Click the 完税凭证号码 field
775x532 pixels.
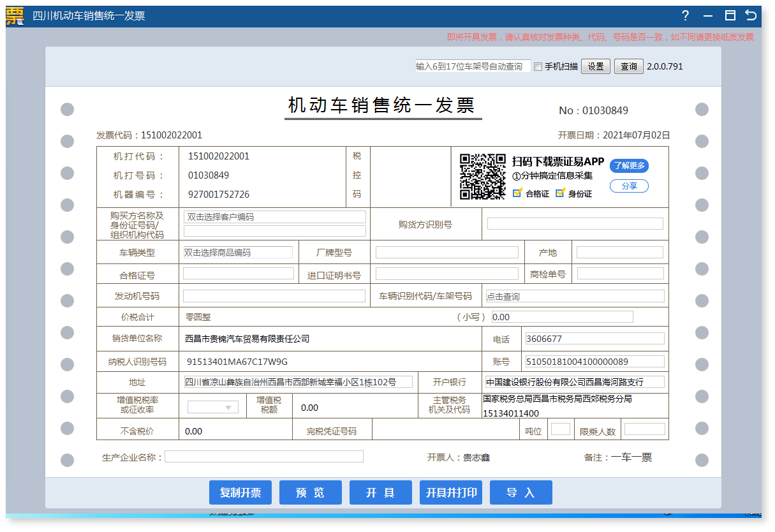pyautogui.click(x=445, y=431)
